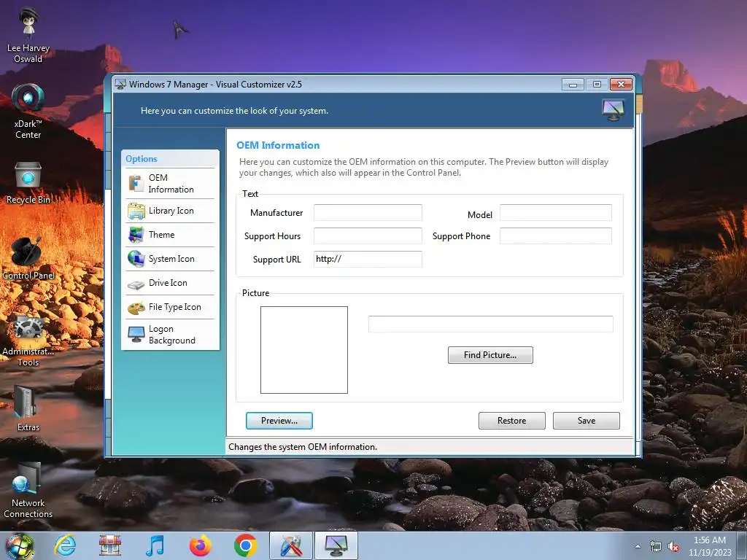Focus the Support URL field containing http://

click(368, 259)
